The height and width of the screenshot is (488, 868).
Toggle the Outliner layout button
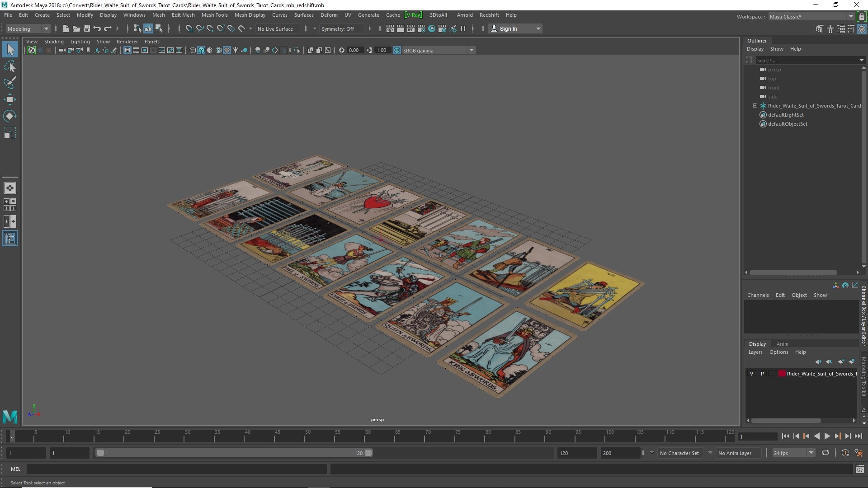(10, 238)
